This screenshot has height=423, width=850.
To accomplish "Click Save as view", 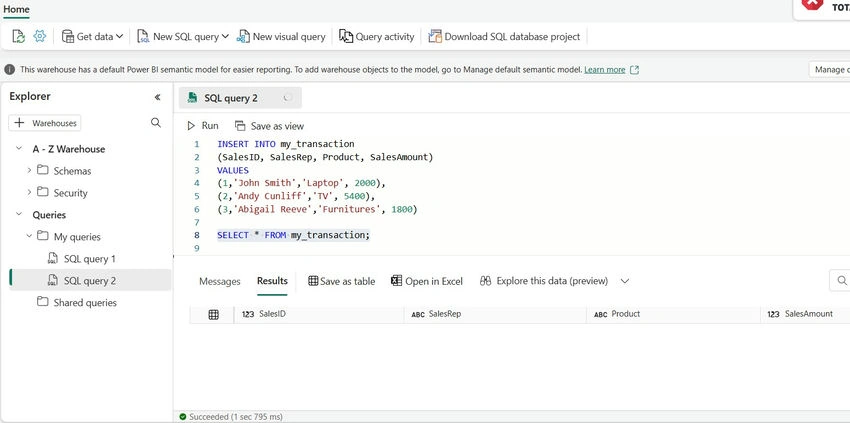I will point(269,126).
